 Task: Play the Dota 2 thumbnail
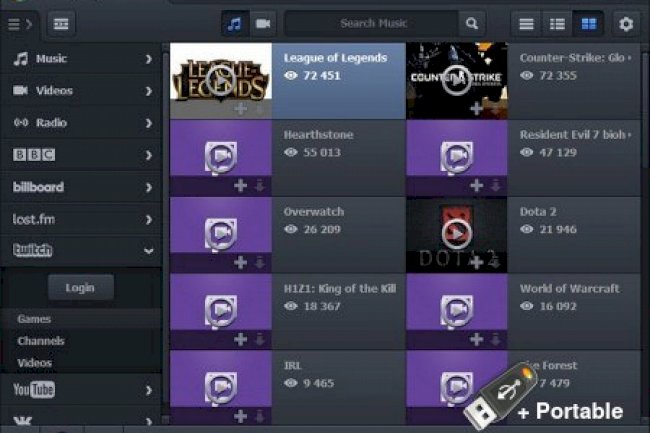click(x=456, y=234)
